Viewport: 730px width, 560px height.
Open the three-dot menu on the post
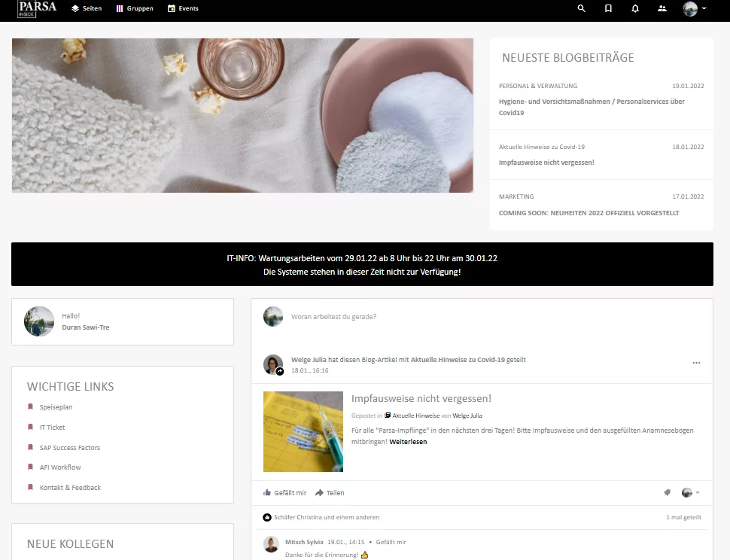[x=696, y=363]
